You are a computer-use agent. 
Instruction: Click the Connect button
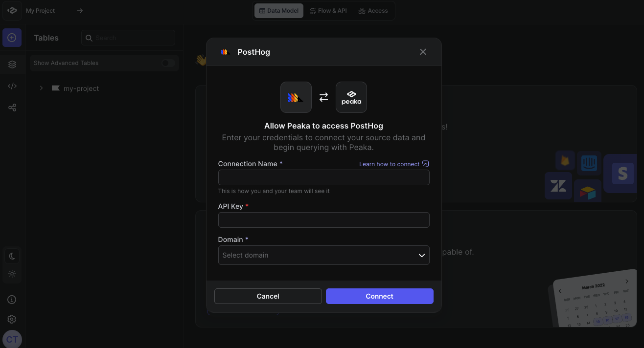(380, 296)
